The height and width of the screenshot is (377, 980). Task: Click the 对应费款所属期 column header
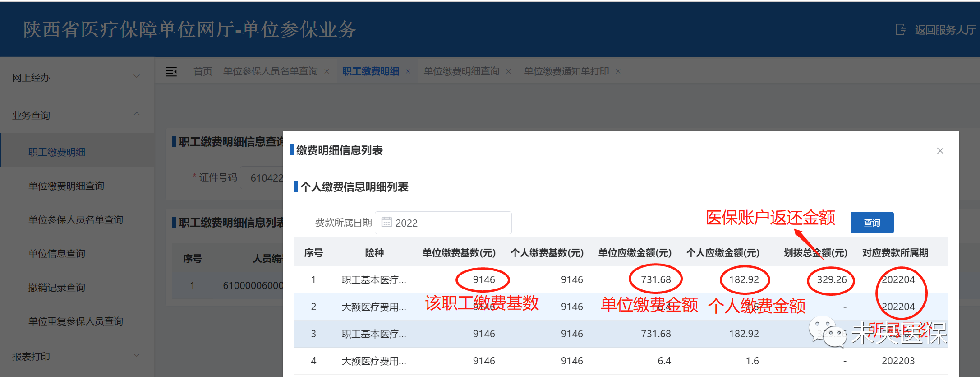coord(895,253)
